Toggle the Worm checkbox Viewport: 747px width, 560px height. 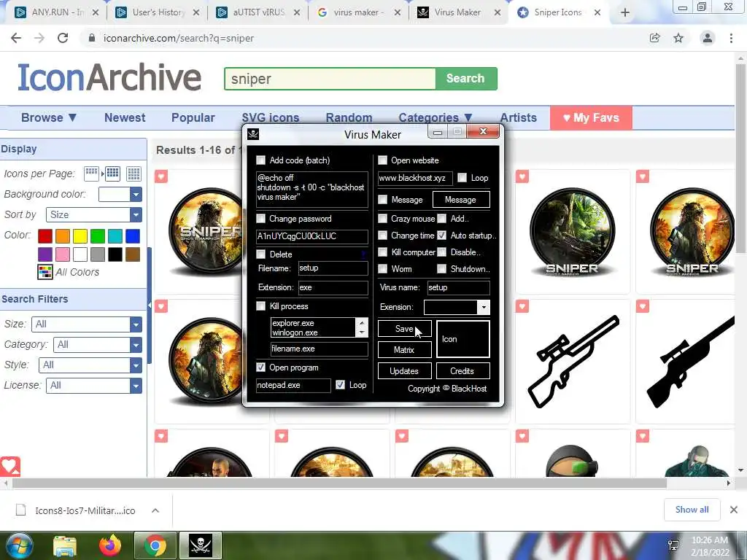[x=382, y=269]
